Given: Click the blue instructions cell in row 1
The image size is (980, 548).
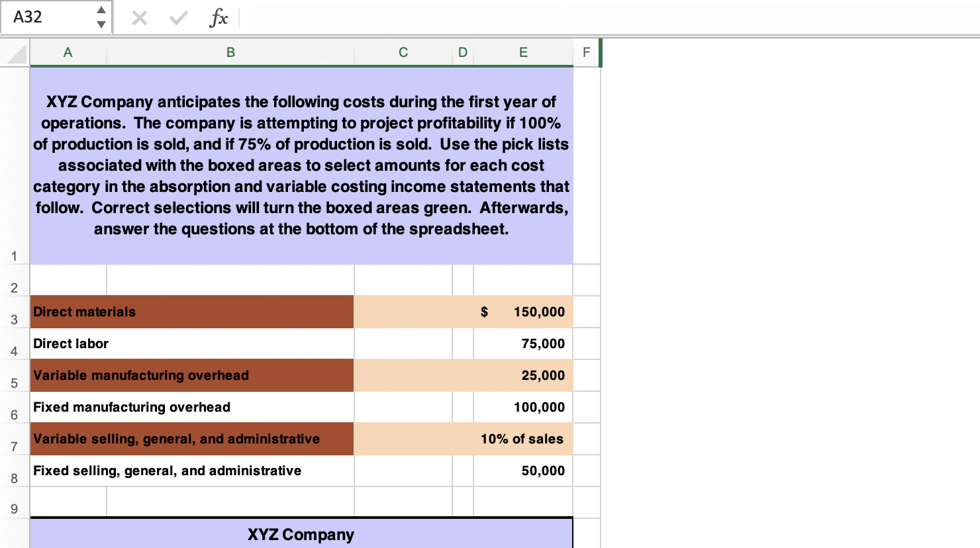Looking at the screenshot, I should (301, 165).
